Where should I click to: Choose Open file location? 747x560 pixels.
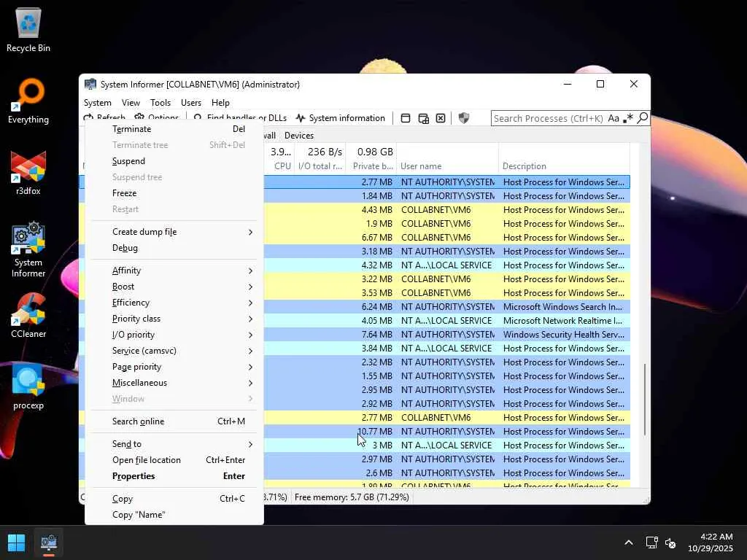(x=174, y=460)
